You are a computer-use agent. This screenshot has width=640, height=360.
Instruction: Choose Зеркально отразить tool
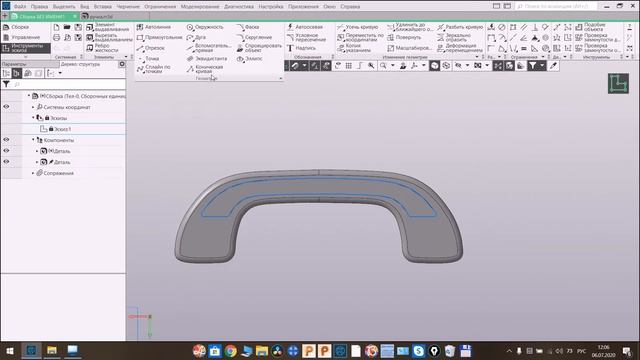[x=454, y=38]
